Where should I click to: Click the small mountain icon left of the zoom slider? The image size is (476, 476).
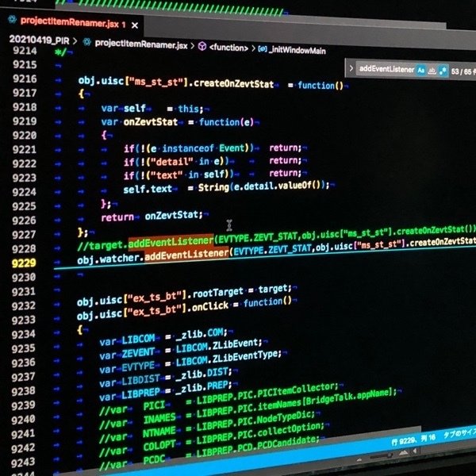pyautogui.click(x=359, y=459)
